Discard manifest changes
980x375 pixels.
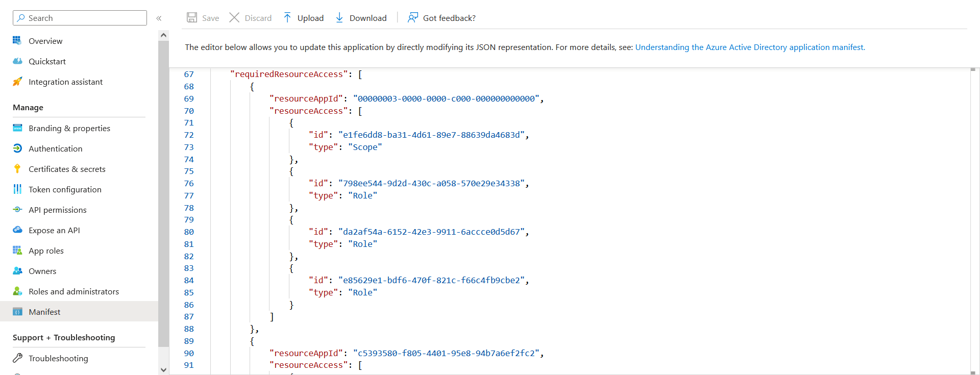tap(251, 18)
